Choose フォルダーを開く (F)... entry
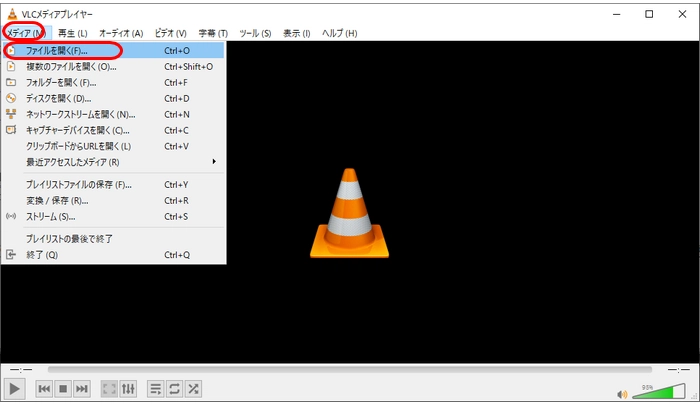Image resolution: width=700 pixels, height=407 pixels. (x=113, y=83)
